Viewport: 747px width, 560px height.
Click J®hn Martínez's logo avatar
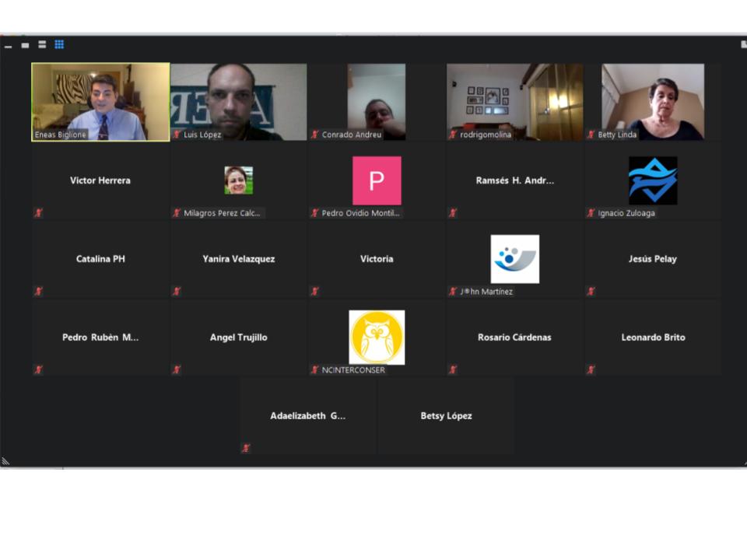click(x=514, y=259)
